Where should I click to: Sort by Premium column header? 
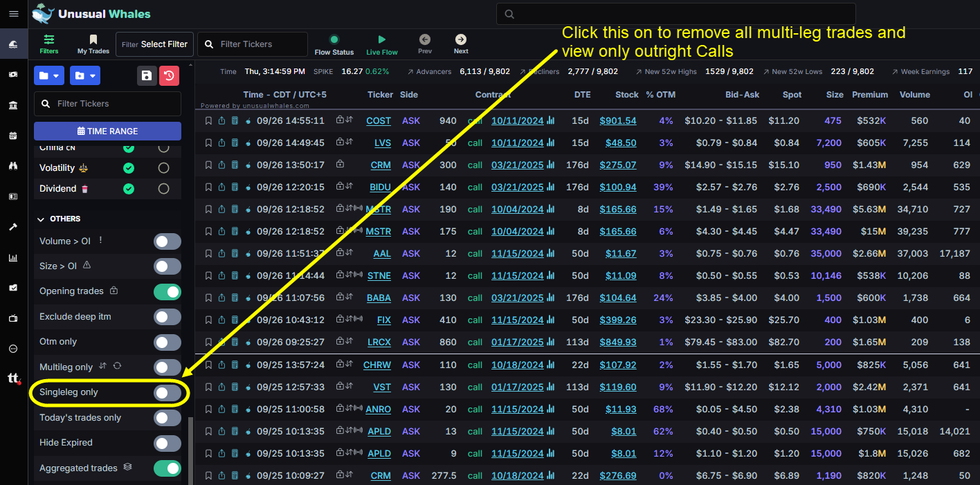coord(870,95)
